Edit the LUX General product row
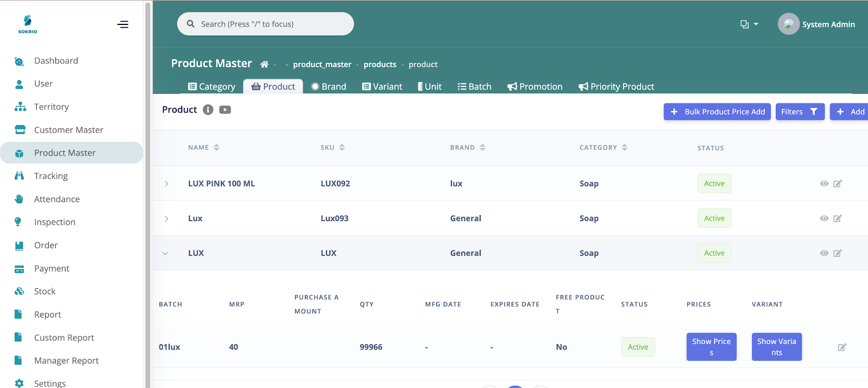 [838, 253]
